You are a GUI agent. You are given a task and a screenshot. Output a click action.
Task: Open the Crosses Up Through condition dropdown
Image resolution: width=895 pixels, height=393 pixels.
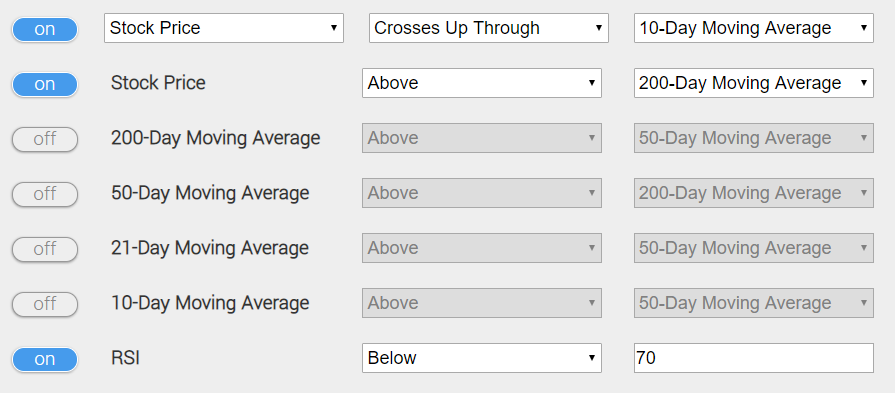(489, 28)
